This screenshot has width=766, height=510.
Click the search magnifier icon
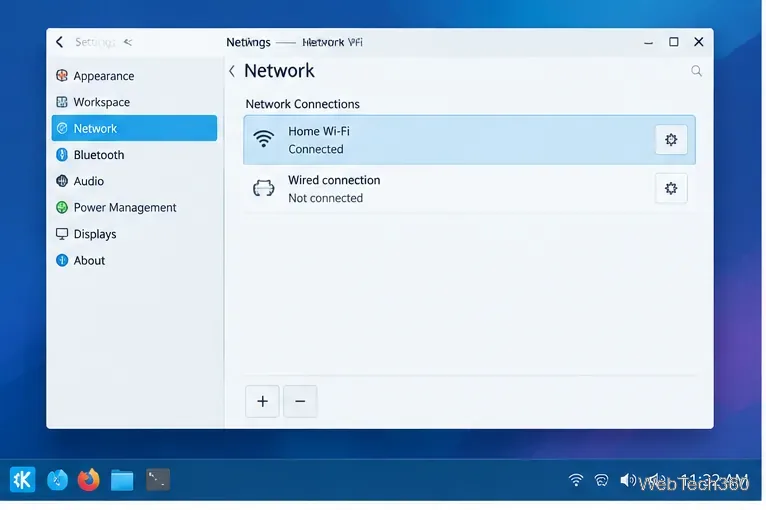tap(697, 71)
